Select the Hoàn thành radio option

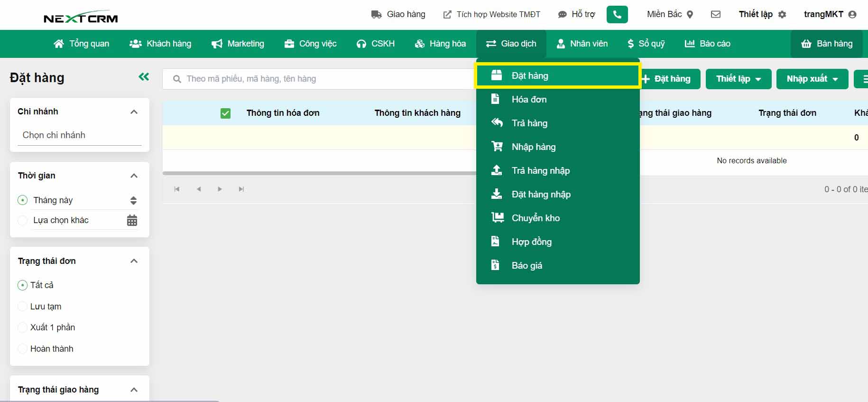pos(22,349)
